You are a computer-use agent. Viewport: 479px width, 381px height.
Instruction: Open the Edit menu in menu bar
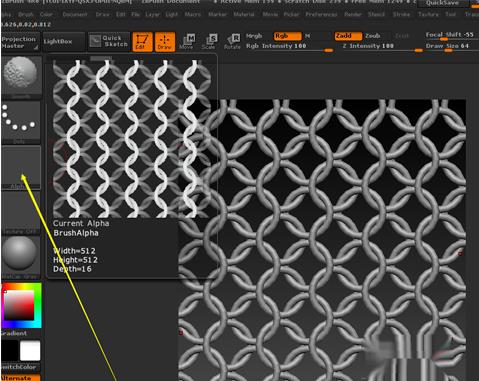tap(121, 15)
